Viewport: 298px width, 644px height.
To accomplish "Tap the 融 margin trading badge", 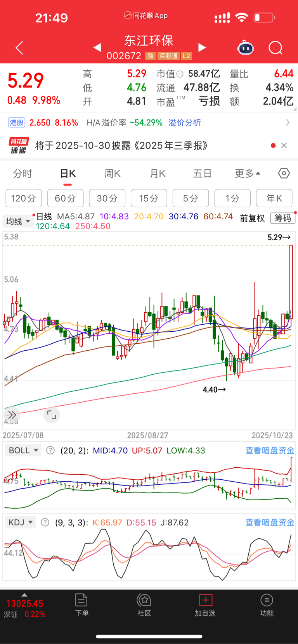I will pyautogui.click(x=150, y=56).
